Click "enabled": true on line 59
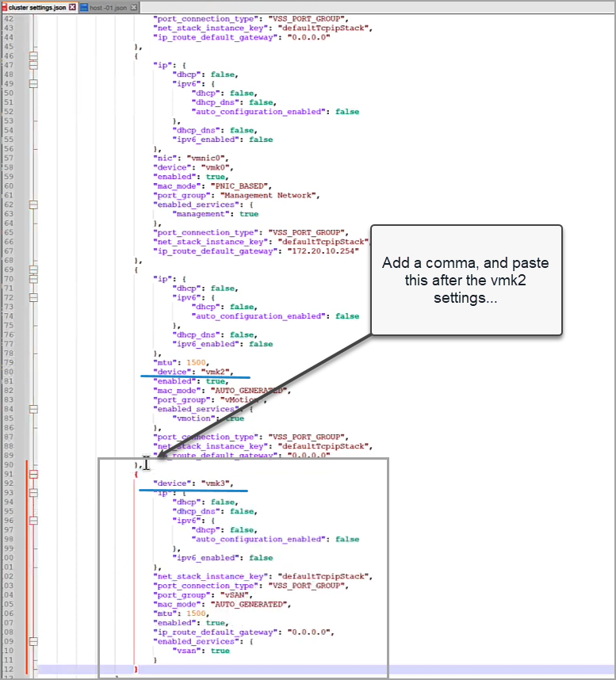Viewport: 616px width, 680px height. 191,177
